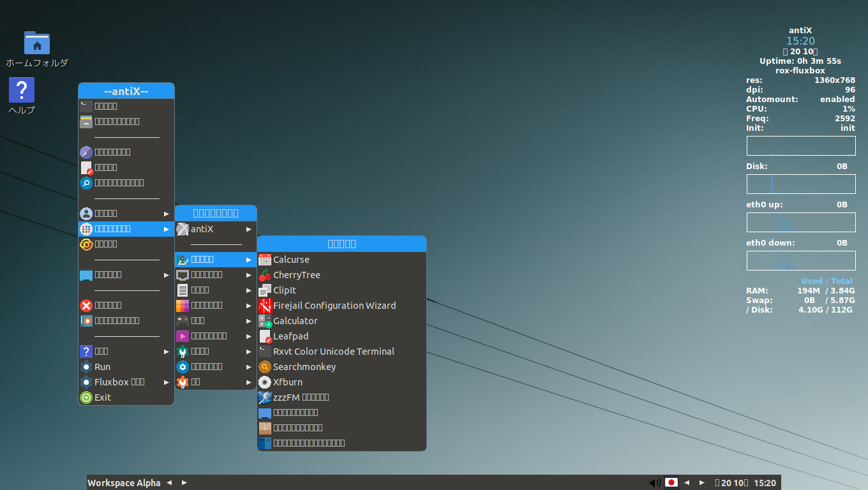Open ClipIt clipboard manager
This screenshot has height=490, width=868.
pyautogui.click(x=341, y=290)
